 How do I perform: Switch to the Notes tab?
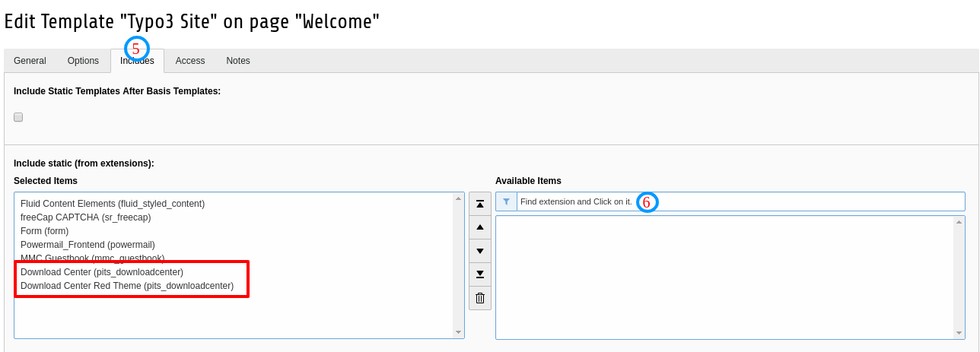238,61
